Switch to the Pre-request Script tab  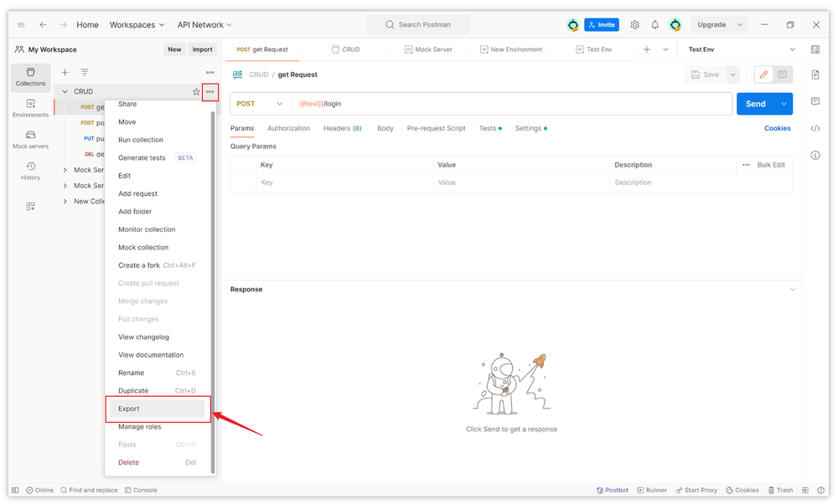[x=436, y=128]
